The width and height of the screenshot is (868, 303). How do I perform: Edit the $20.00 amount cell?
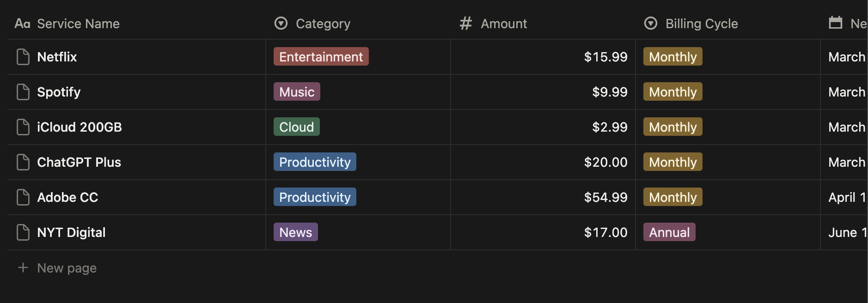tap(543, 162)
